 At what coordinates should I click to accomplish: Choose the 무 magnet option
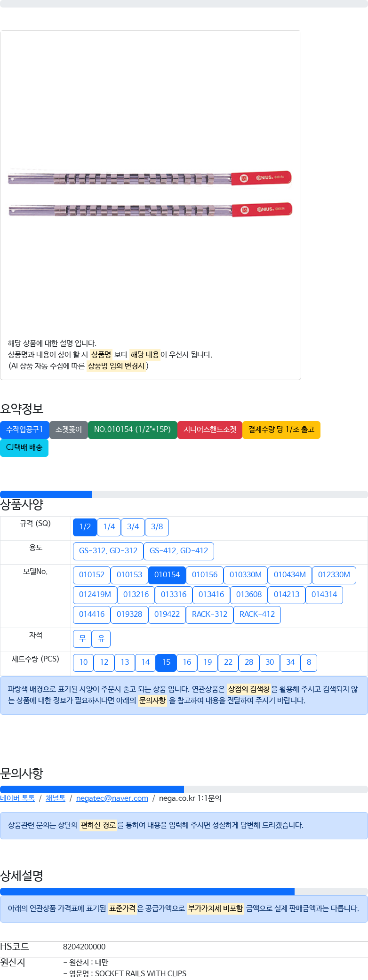pyautogui.click(x=82, y=638)
